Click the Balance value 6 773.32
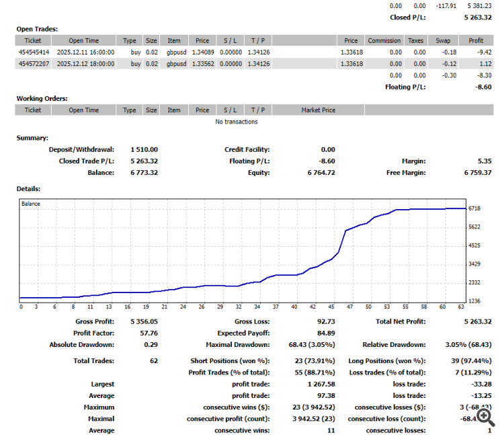Image resolution: width=504 pixels, height=435 pixels. [144, 173]
